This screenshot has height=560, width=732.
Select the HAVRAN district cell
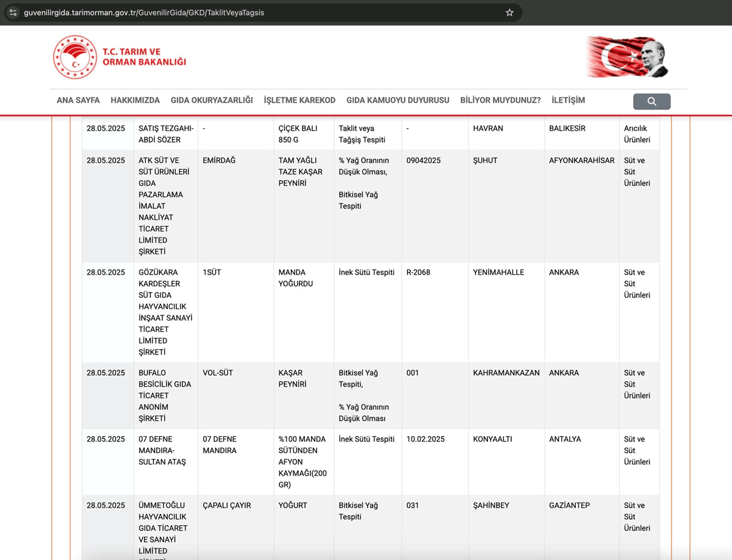click(x=506, y=134)
